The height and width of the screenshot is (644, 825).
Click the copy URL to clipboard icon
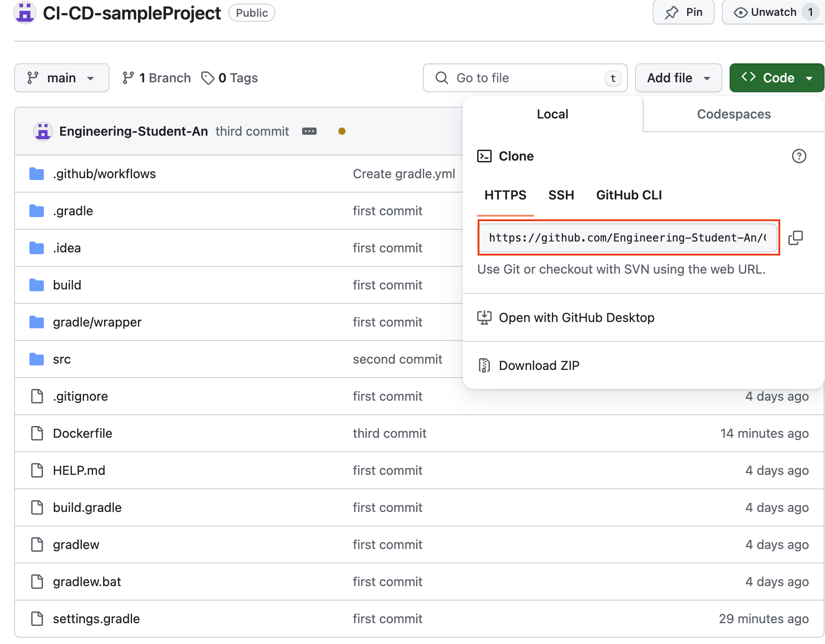coord(795,237)
